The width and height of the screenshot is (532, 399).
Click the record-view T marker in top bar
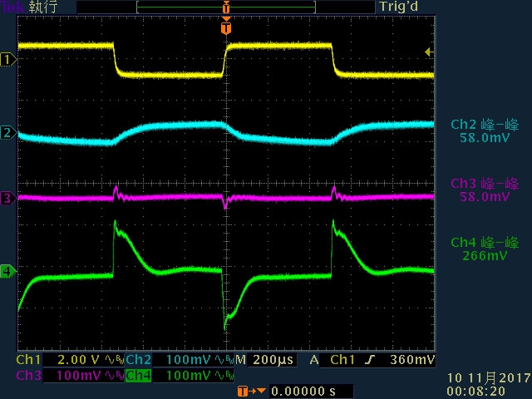click(x=226, y=7)
